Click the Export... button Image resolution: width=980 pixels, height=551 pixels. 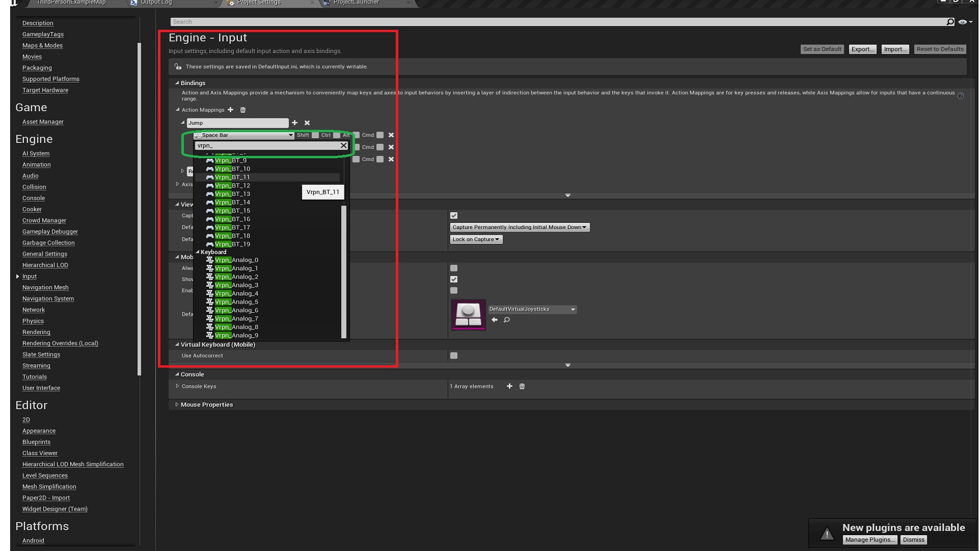tap(862, 49)
